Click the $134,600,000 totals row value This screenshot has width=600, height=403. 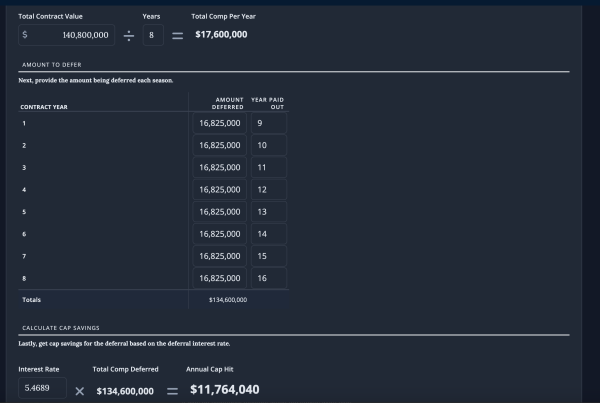pos(228,299)
